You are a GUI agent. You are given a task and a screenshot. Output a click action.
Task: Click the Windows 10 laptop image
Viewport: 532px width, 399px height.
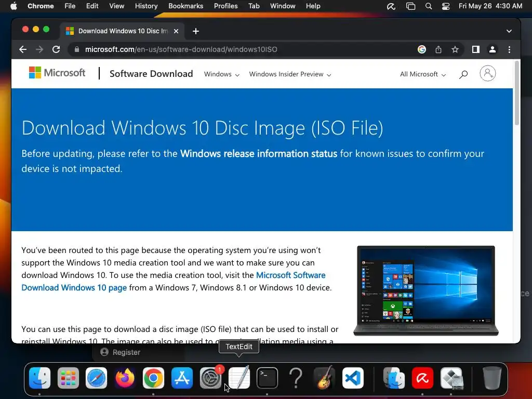coord(426,291)
